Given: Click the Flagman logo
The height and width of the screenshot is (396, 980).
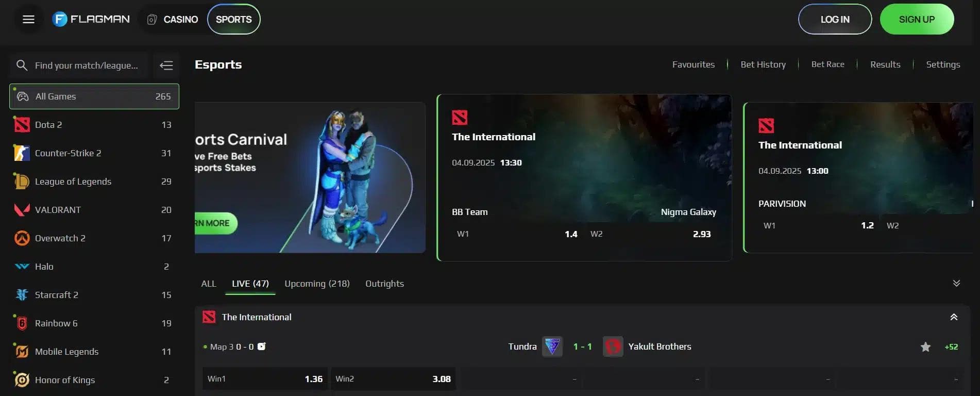Looking at the screenshot, I should [91, 20].
